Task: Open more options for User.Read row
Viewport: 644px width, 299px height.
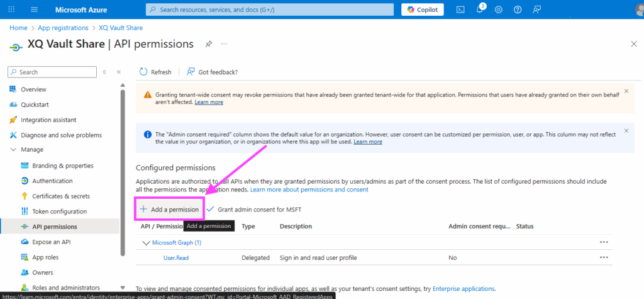Action: 604,257
